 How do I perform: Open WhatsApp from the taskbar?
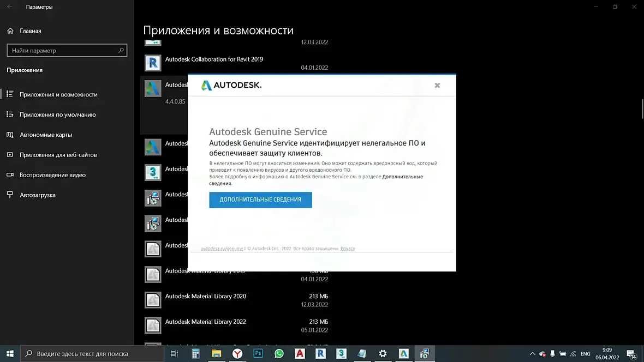pos(279,353)
